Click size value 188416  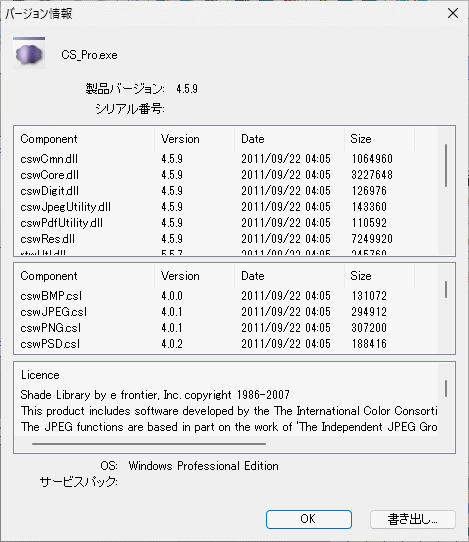pos(369,344)
